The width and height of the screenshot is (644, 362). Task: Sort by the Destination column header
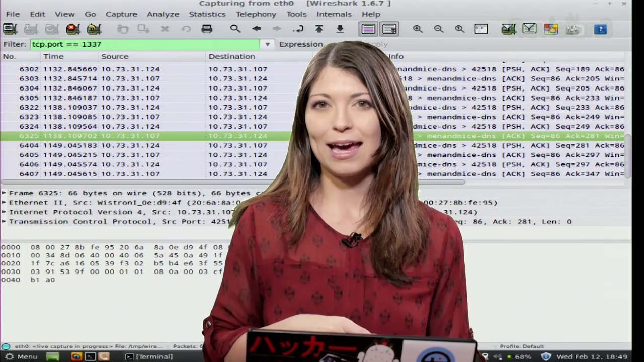click(259, 56)
